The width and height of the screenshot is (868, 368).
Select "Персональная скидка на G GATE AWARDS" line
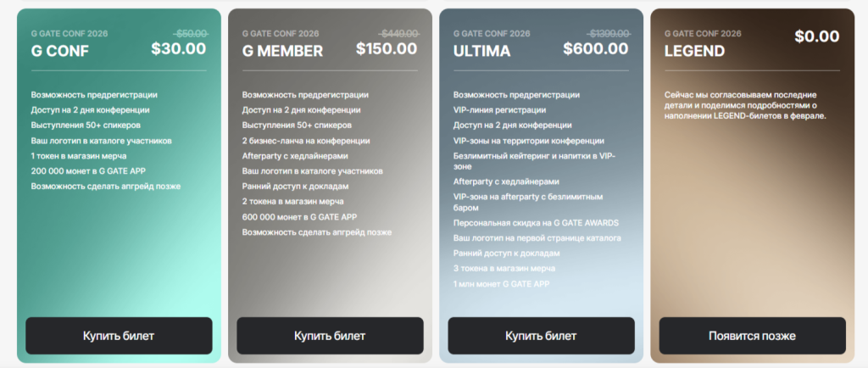536,223
